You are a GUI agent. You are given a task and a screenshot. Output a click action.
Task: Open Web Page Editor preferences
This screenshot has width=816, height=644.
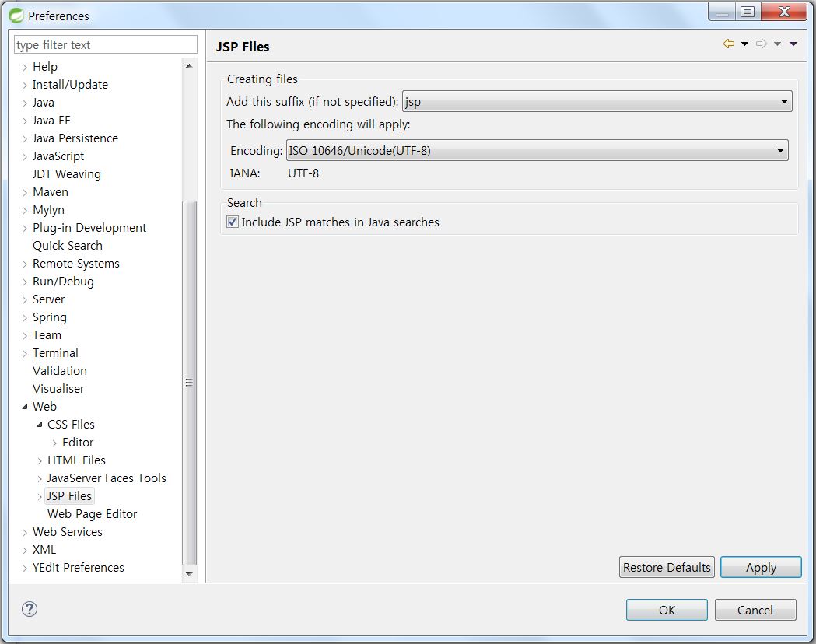[x=92, y=514]
